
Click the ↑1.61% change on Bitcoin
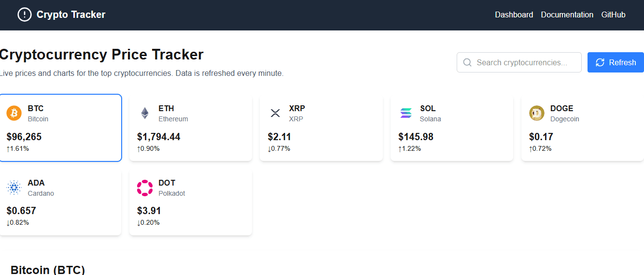[18, 148]
